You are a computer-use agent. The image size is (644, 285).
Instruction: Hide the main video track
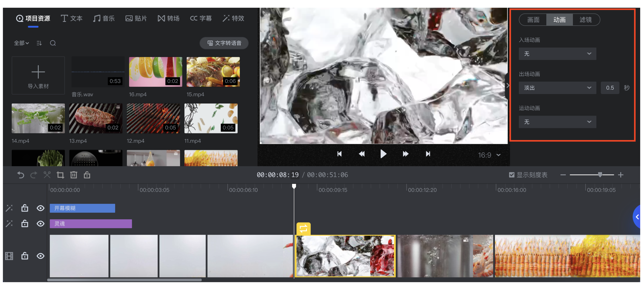[x=41, y=256]
